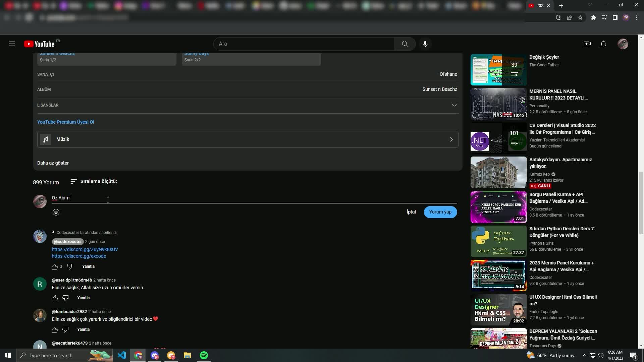Click the new browser tab plus button
Screen dimensions: 644x362
561,6
